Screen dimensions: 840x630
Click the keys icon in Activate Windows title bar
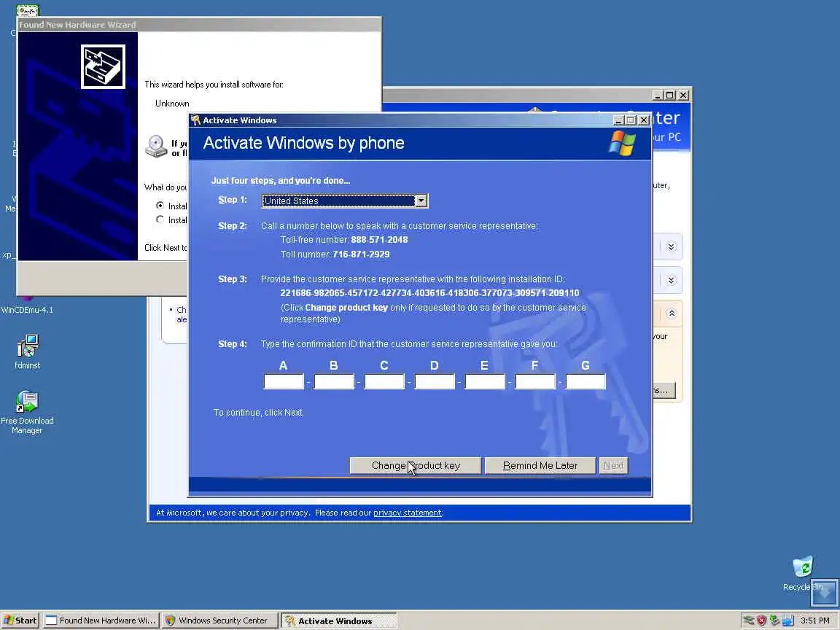pos(195,120)
